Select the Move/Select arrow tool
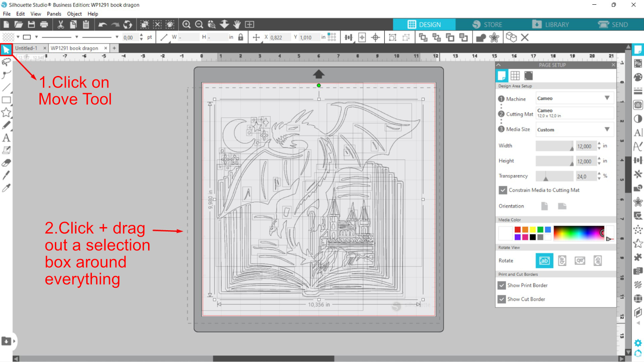The width and height of the screenshot is (644, 362). [6, 50]
